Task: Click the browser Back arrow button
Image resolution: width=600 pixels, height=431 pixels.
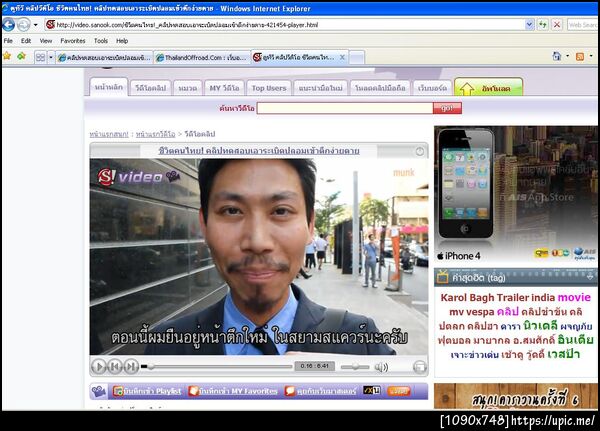Action: point(9,24)
